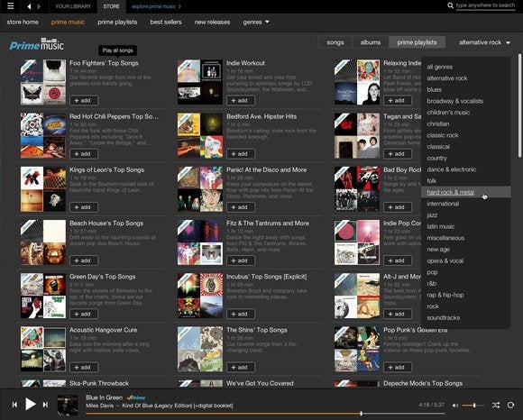Click the Prime Music logo
Screen dimensions: 523x420
pyautogui.click(x=37, y=44)
